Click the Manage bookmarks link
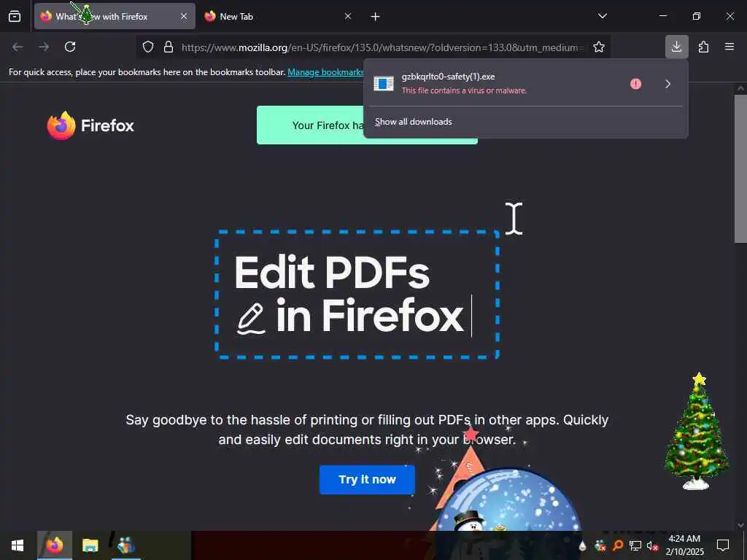Image resolution: width=747 pixels, height=560 pixels. [x=325, y=72]
